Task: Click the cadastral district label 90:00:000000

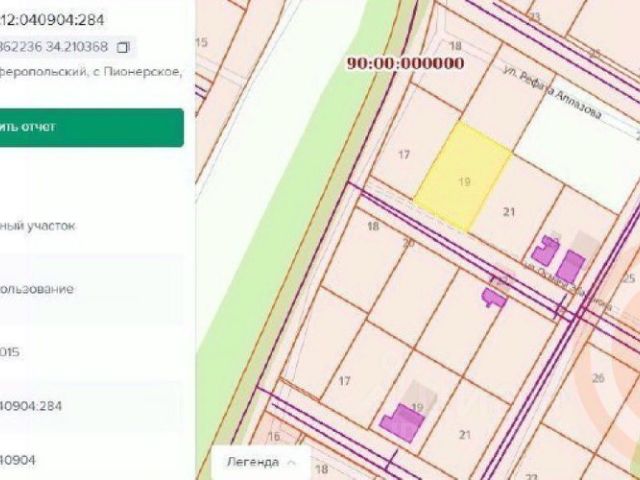Action: 405,63
